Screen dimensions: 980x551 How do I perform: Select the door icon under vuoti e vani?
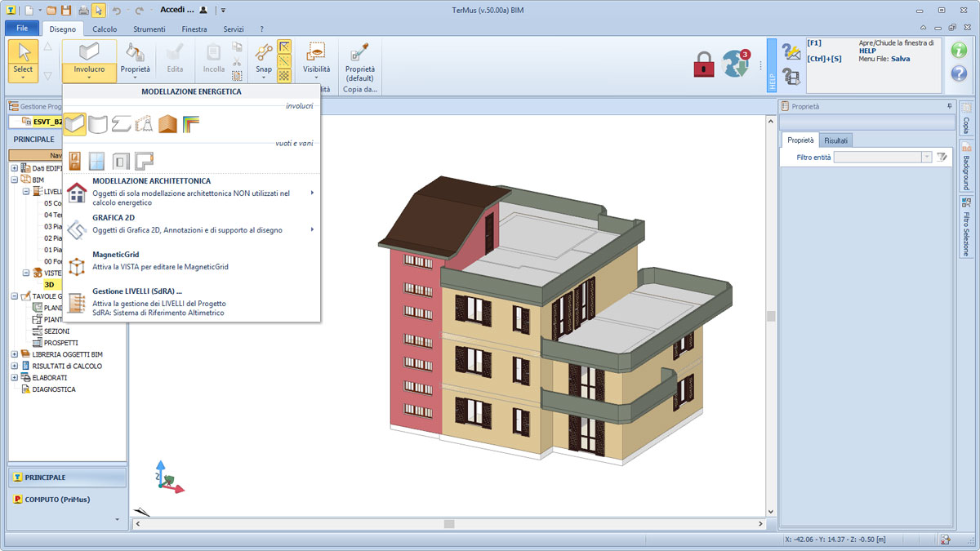click(x=74, y=161)
